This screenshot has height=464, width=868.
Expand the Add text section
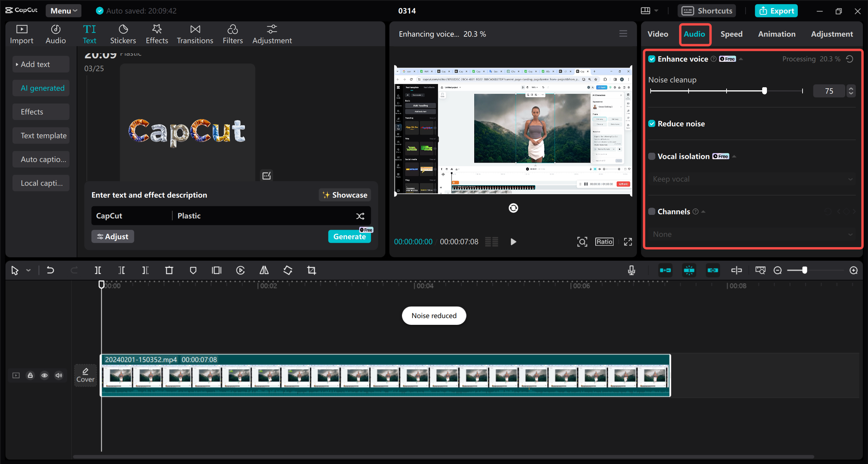point(41,64)
